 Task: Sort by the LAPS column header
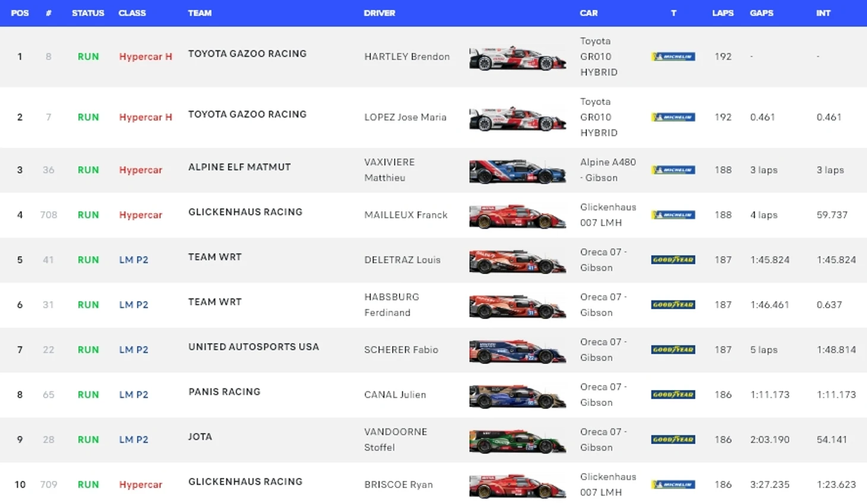[x=723, y=13]
